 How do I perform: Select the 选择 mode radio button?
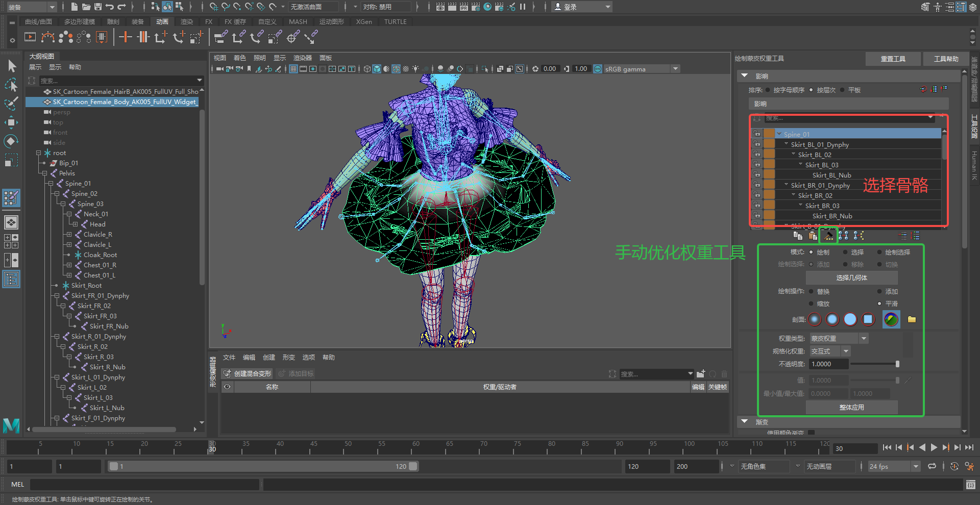[x=845, y=252]
